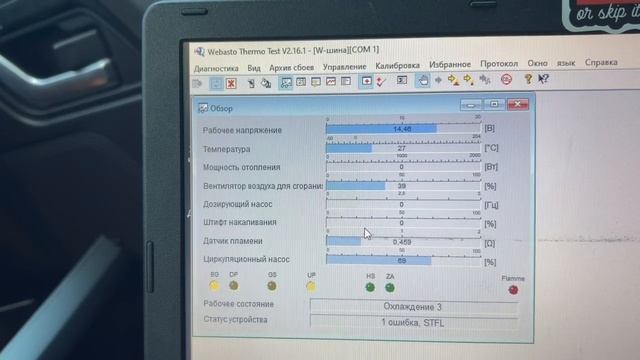
Task: Click the yellow arrow with dot icon
Action: pos(468,79)
